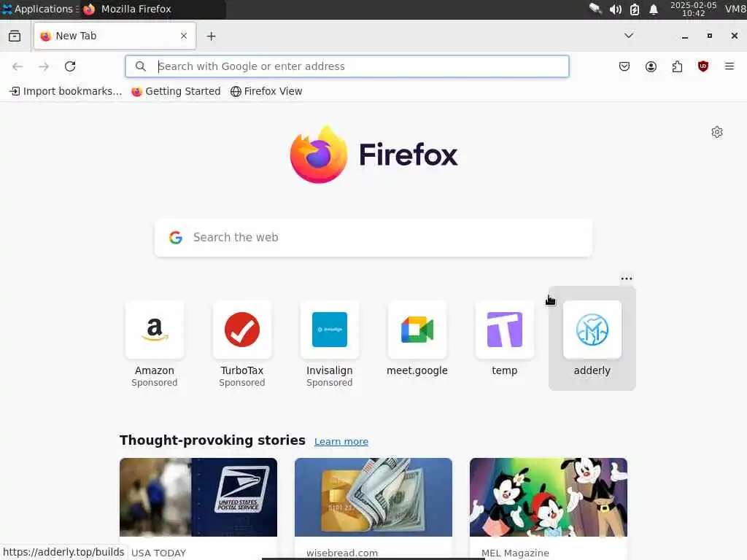Open the Applications menu in the panel
747x560 pixels.
tap(40, 9)
